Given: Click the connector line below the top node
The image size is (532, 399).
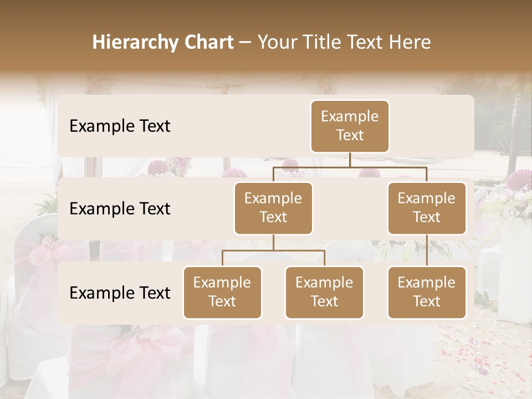Looking at the screenshot, I should point(349,160).
